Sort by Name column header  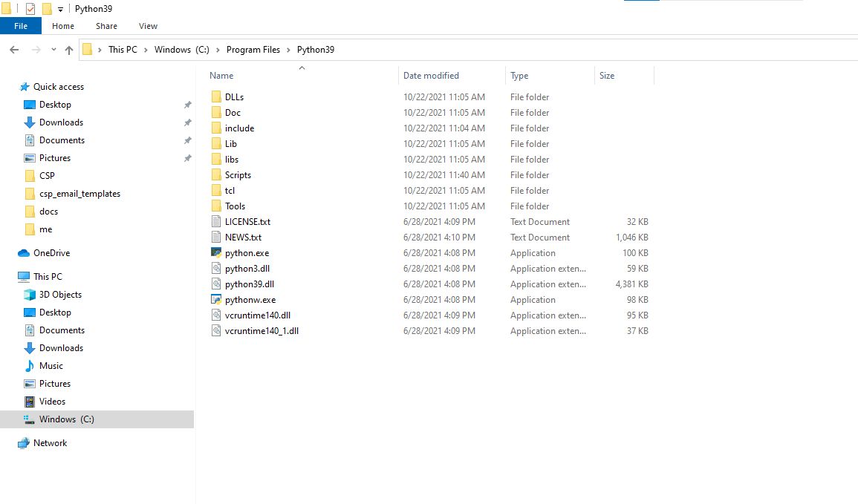[221, 76]
